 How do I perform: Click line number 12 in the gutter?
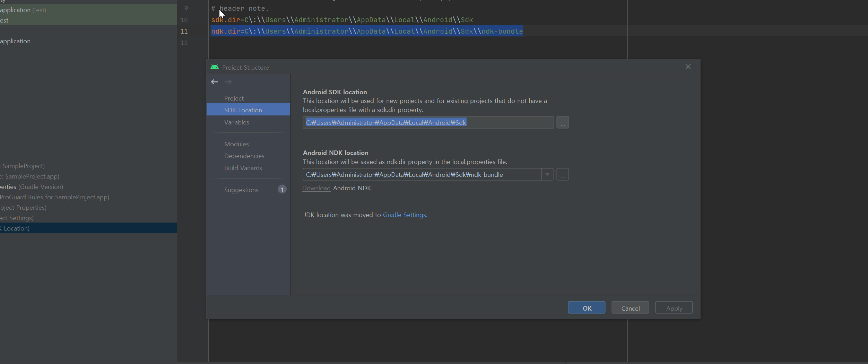[184, 43]
